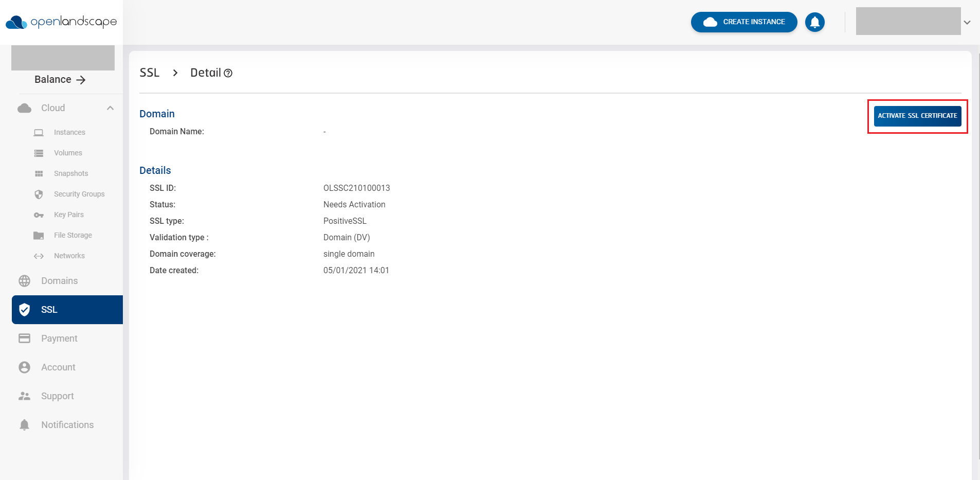This screenshot has width=980, height=480.
Task: Click the Activate SSL Certificate button
Action: click(917, 116)
